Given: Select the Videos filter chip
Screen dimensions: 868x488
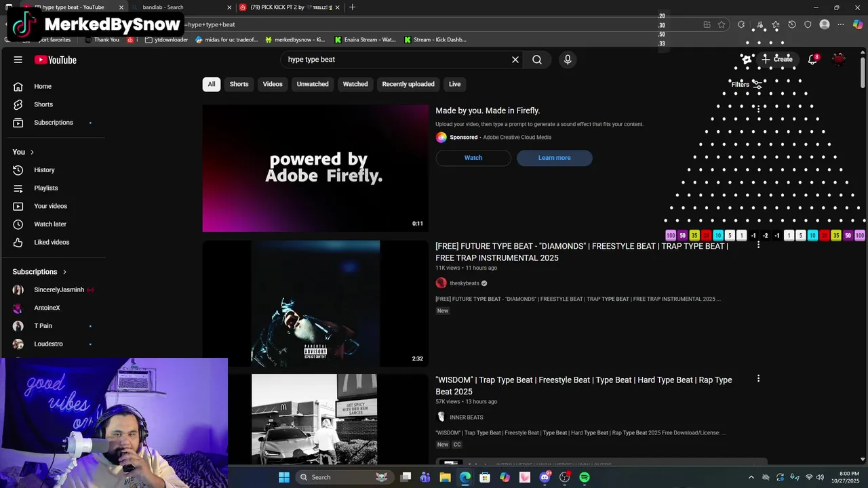Looking at the screenshot, I should pos(273,84).
